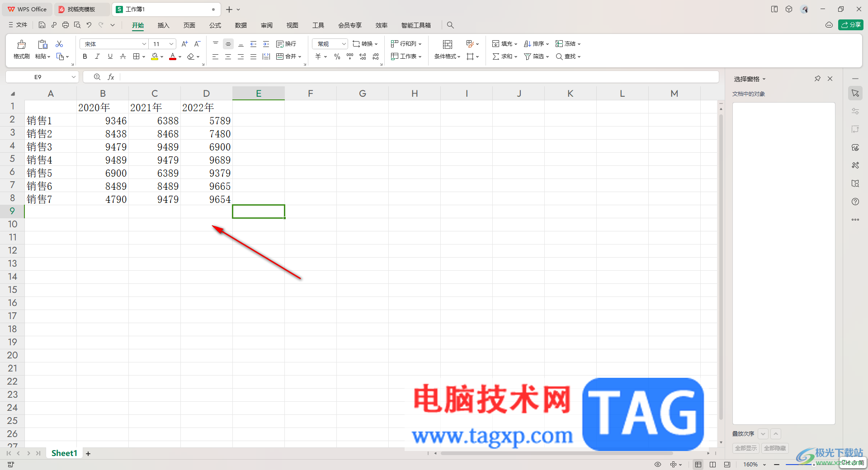The width and height of the screenshot is (868, 470).
Task: Toggle top vertical alignment
Action: (x=216, y=44)
